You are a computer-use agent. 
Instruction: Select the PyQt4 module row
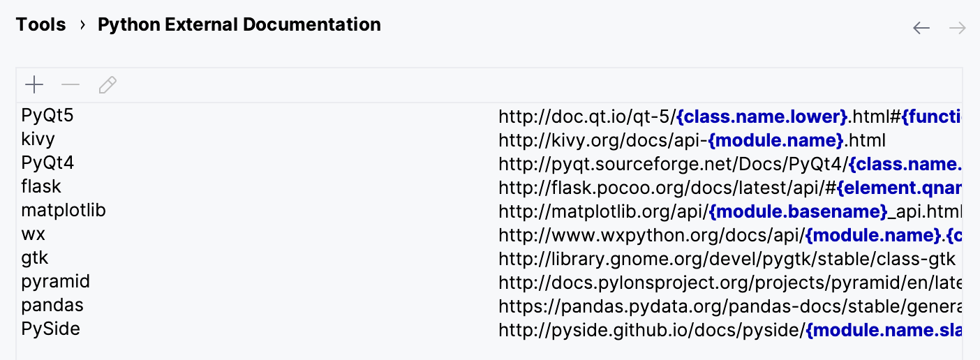tap(489, 163)
